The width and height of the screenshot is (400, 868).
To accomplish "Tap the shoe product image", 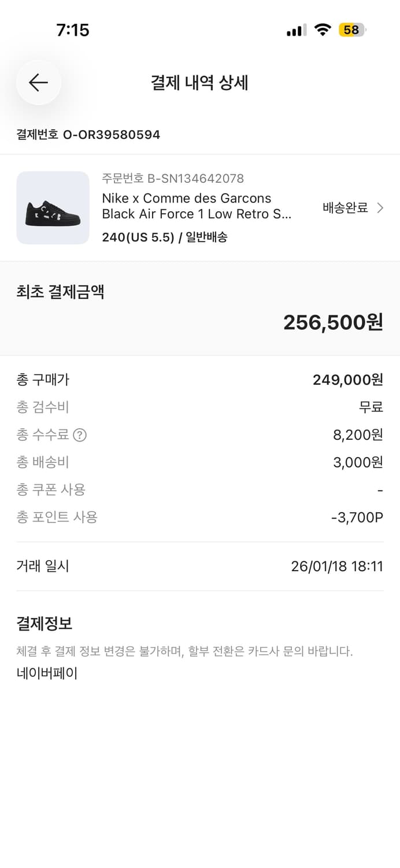I will [x=53, y=207].
